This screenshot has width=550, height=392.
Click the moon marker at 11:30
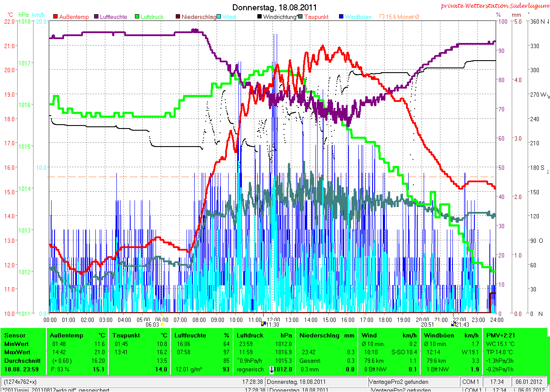click(x=264, y=323)
